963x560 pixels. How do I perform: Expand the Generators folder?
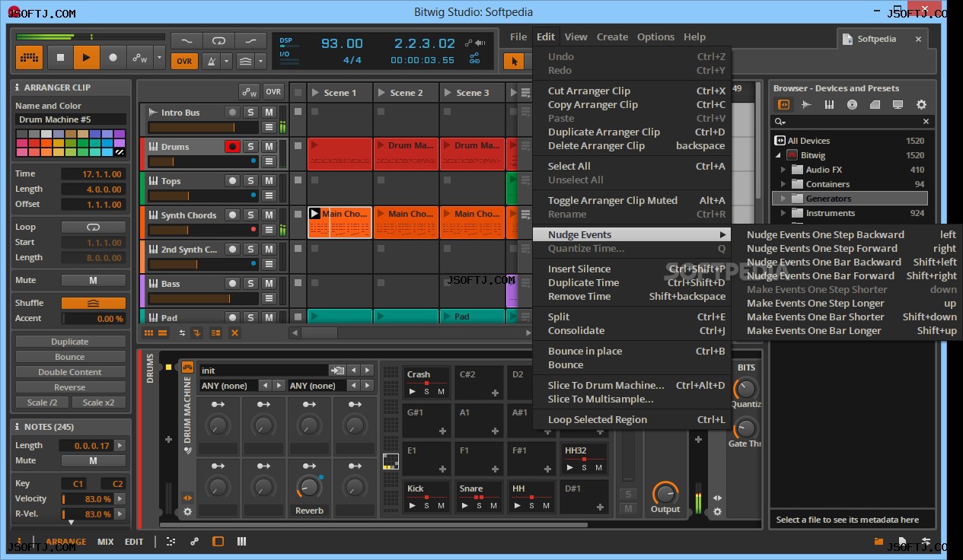(x=783, y=199)
